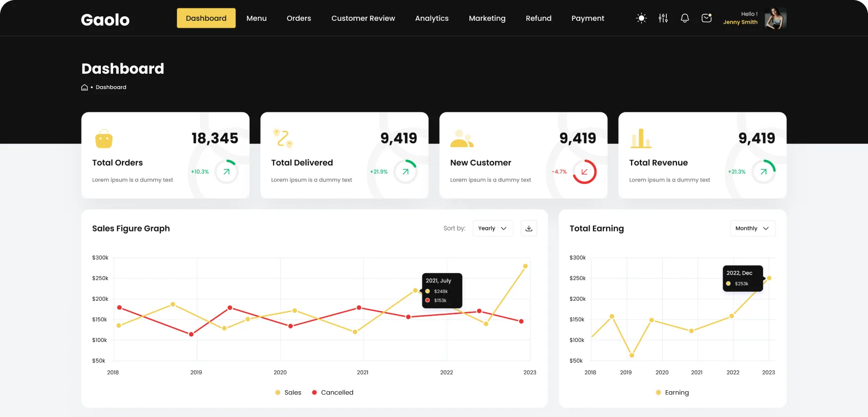
Task: Click Total Revenue up-arrow progress ring
Action: tap(764, 172)
